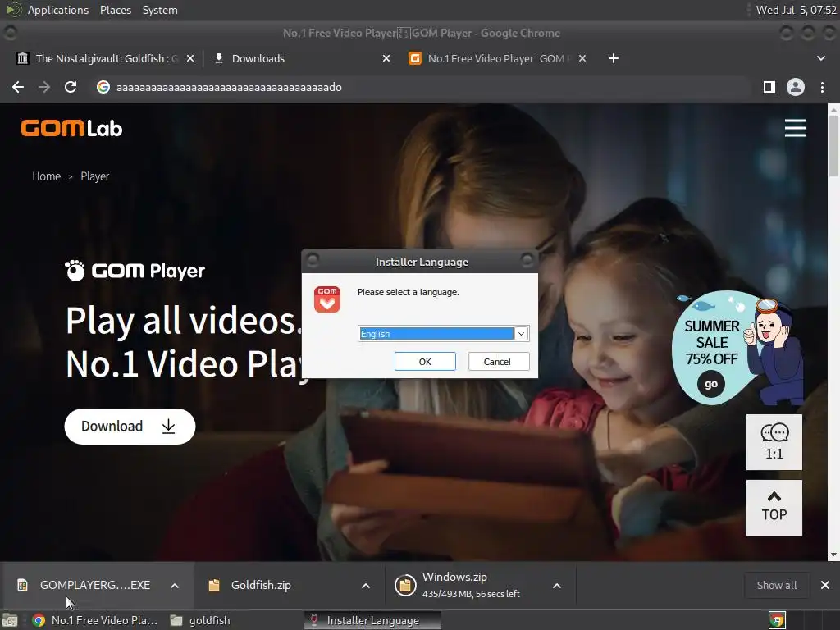This screenshot has height=630, width=840.
Task: Cancel the Installer Language dialog
Action: click(x=498, y=362)
